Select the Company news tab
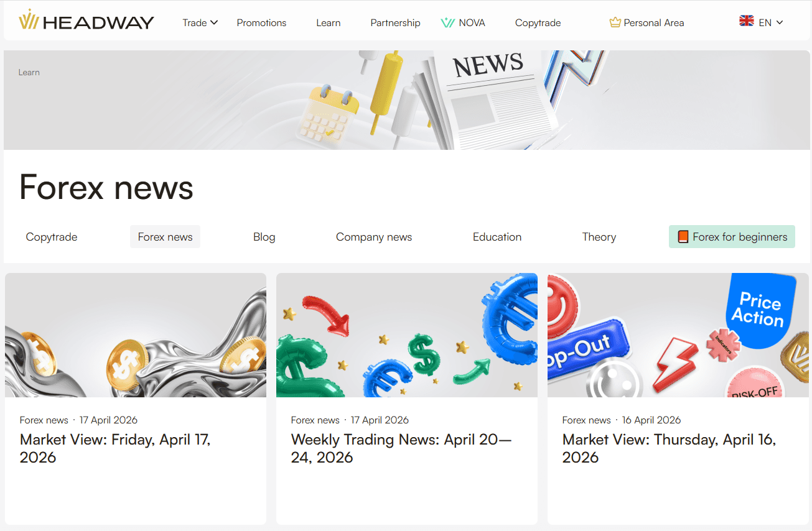 [373, 237]
